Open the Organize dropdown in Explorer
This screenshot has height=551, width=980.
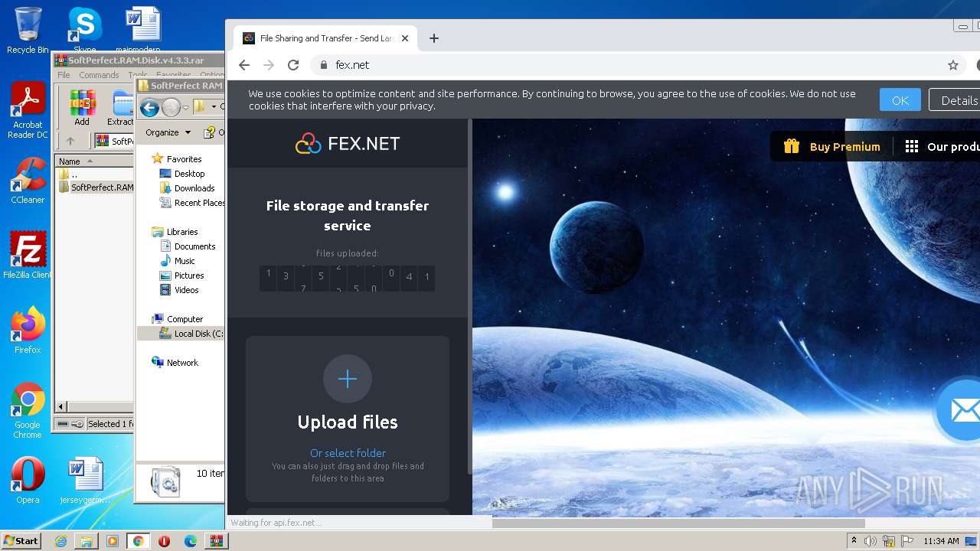click(168, 132)
